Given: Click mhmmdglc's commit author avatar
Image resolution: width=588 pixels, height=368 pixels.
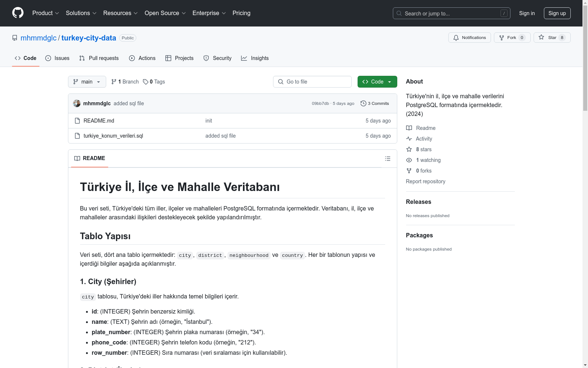Looking at the screenshot, I should [77, 103].
